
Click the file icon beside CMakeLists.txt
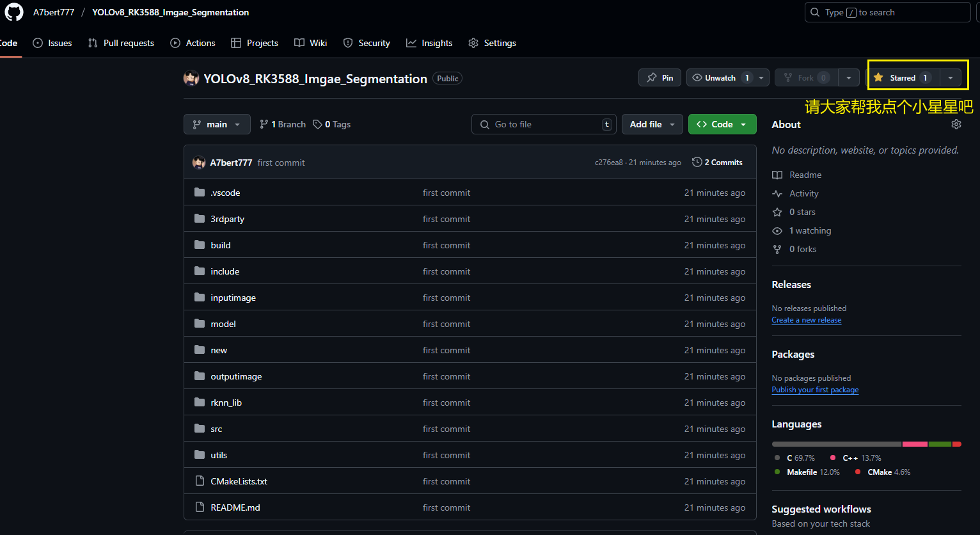coord(199,481)
